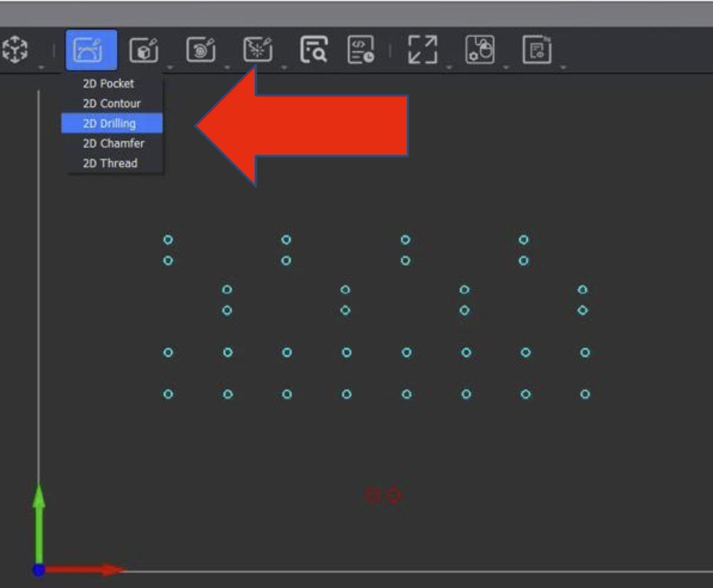The width and height of the screenshot is (713, 588).
Task: Select the spark burst with pencil icon
Action: tap(257, 50)
